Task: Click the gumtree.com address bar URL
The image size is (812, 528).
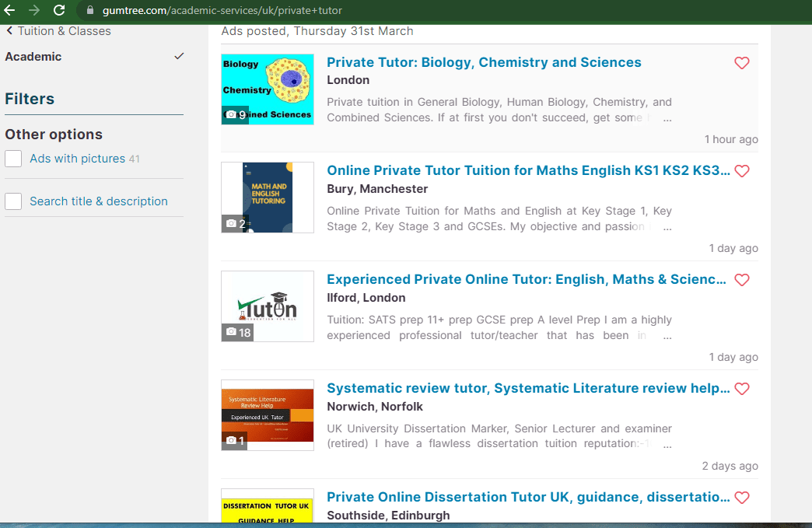Action: [x=222, y=10]
